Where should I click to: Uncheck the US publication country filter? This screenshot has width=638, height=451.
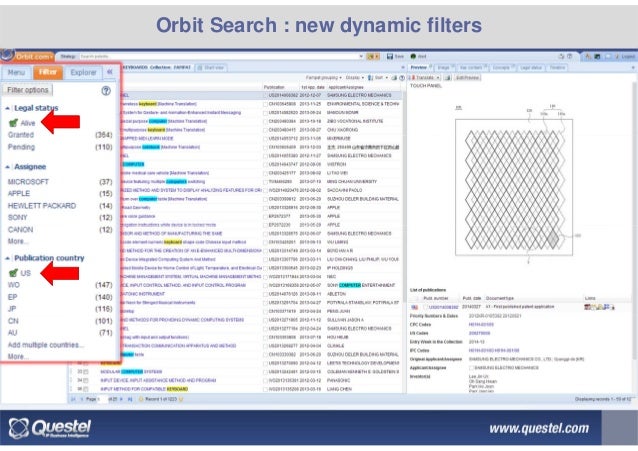tap(13, 273)
